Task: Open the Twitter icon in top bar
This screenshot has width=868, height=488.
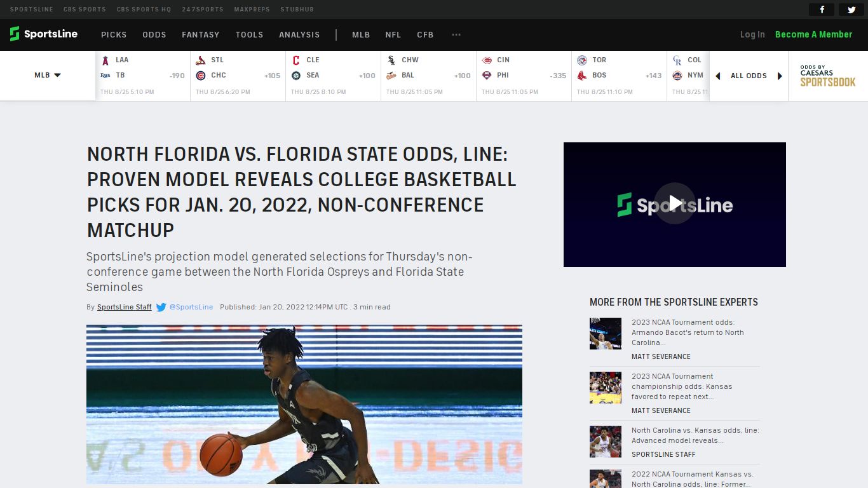Action: pos(851,10)
